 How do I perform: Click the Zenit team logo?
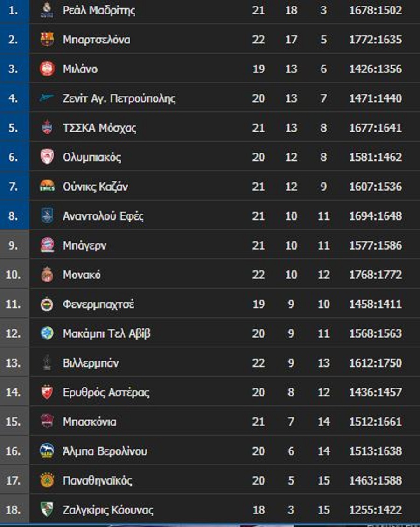coord(47,98)
